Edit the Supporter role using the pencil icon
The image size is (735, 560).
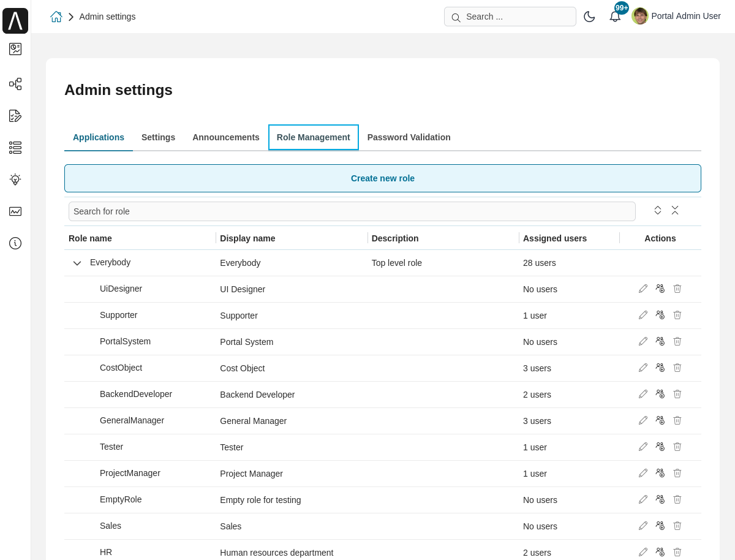[x=643, y=314]
